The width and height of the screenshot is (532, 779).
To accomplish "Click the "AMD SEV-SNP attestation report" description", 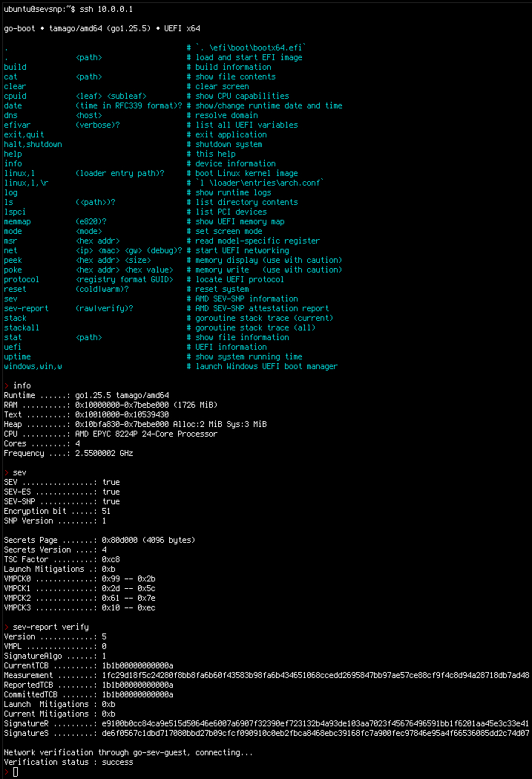I will click(262, 308).
